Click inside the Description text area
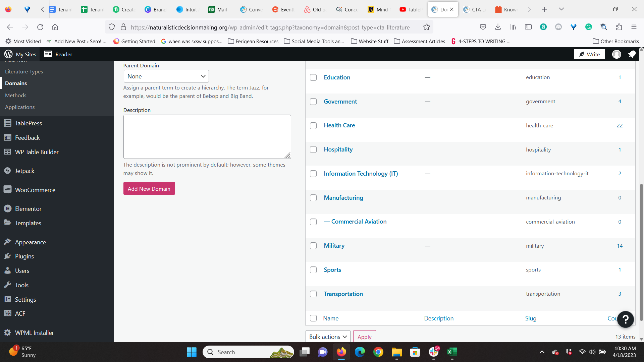Viewport: 644px width, 362px height. click(x=207, y=137)
